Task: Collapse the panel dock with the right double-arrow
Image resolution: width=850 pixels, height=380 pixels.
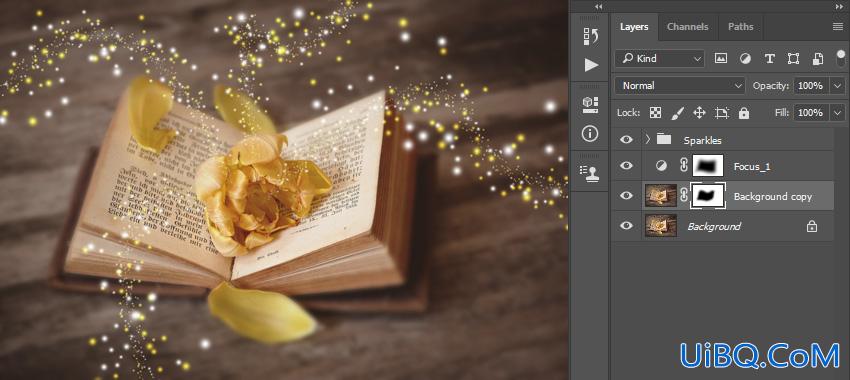Action: (x=838, y=7)
